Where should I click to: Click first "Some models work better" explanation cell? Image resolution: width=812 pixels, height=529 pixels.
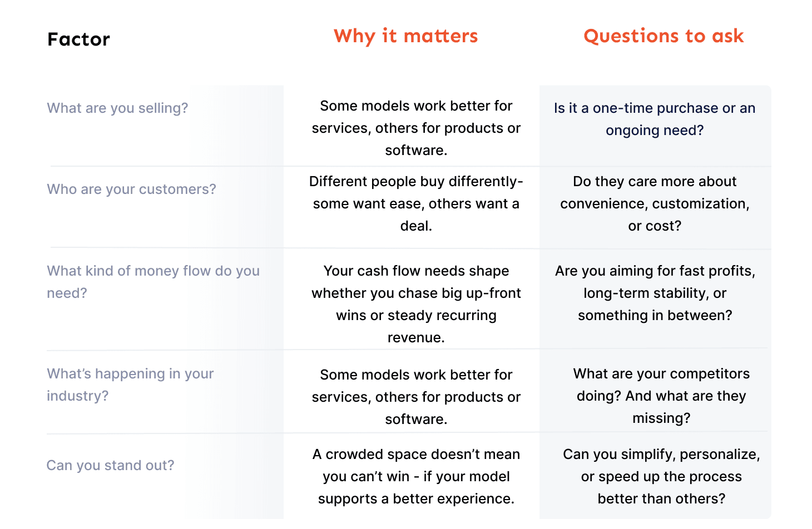[416, 128]
